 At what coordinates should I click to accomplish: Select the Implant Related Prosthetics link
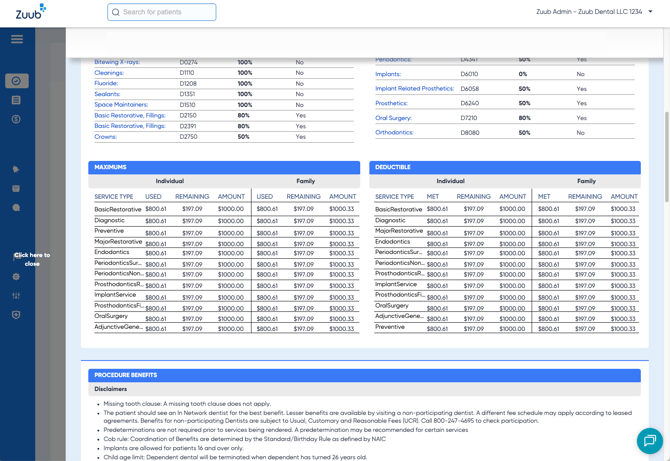[414, 89]
